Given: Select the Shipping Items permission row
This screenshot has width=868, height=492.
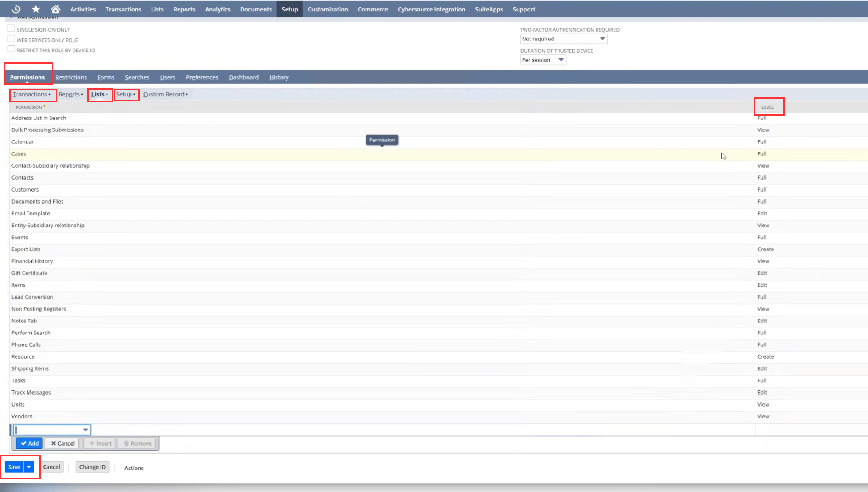Looking at the screenshot, I should point(439,369).
